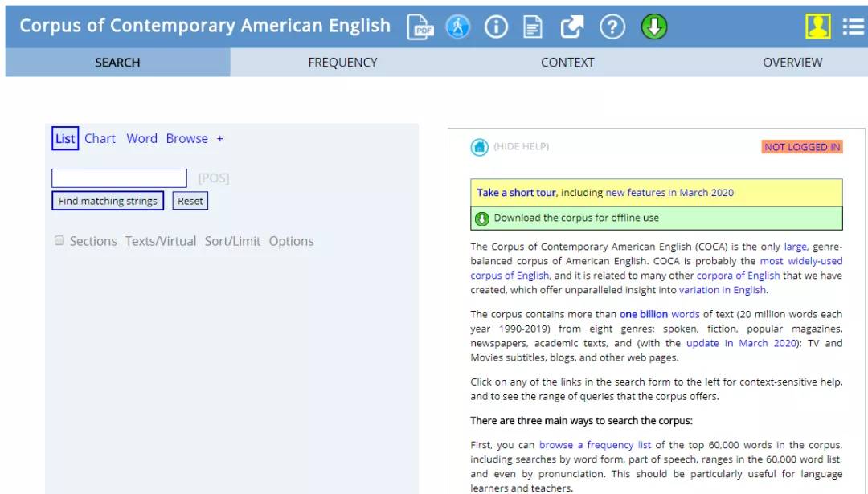Click the Corpus of Contemporary American English title
This screenshot has width=868, height=494.
[205, 26]
